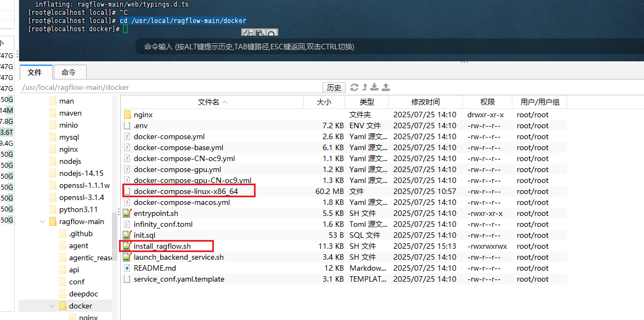Open the 历史 path history button

[334, 87]
